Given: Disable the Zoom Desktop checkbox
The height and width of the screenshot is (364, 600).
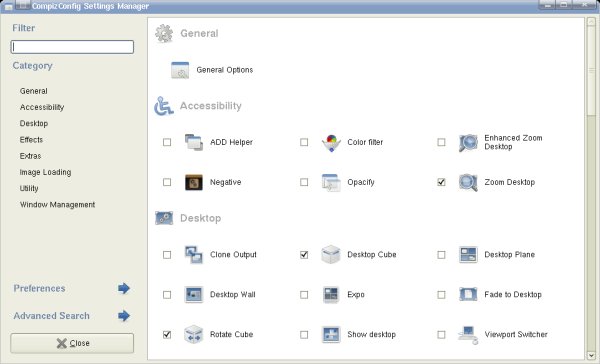Looking at the screenshot, I should [441, 182].
